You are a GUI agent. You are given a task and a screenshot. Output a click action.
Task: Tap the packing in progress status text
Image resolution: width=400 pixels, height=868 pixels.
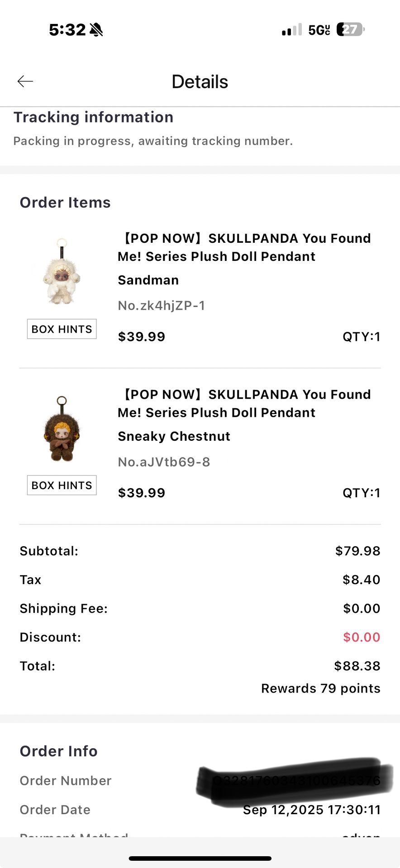tap(153, 141)
